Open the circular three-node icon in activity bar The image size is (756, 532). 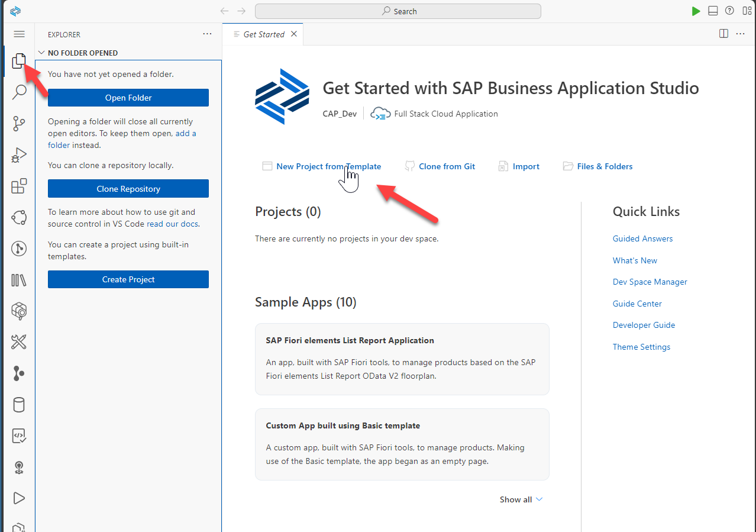click(x=19, y=217)
